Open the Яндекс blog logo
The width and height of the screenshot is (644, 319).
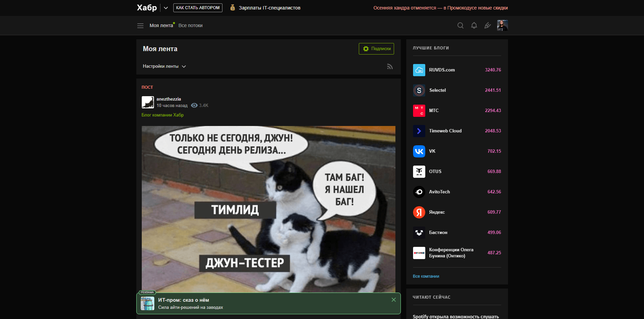(x=419, y=212)
